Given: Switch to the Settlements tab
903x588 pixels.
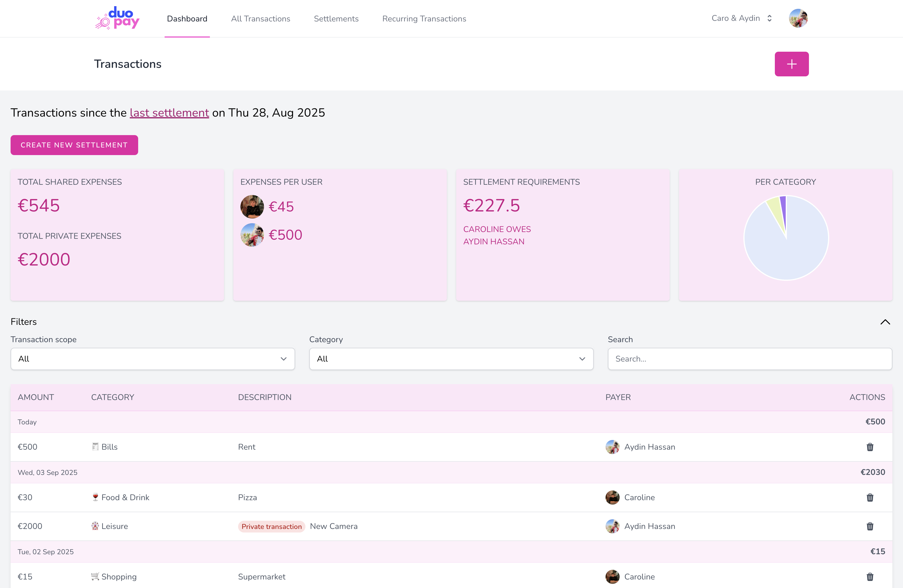Looking at the screenshot, I should click(x=336, y=18).
